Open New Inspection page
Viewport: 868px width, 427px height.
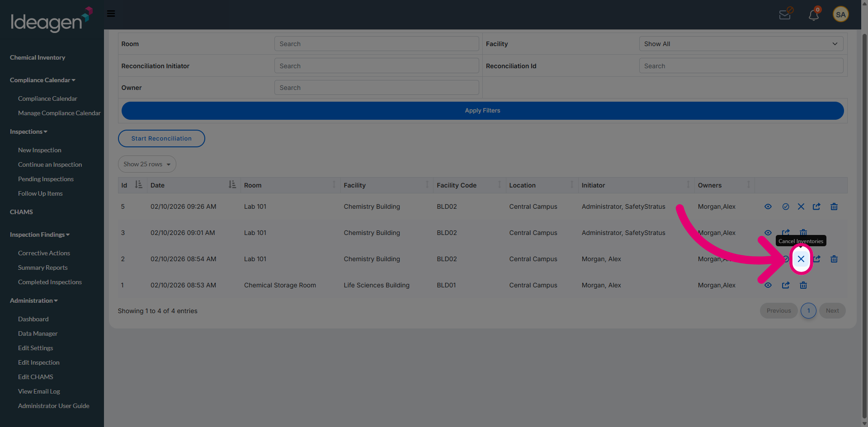40,150
